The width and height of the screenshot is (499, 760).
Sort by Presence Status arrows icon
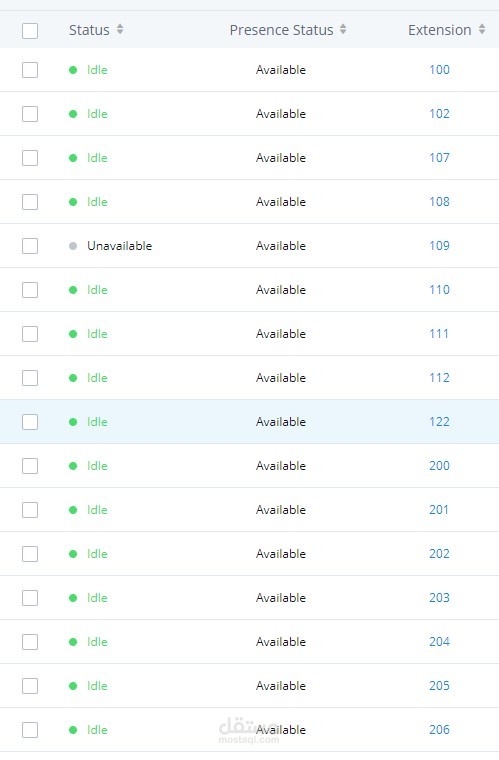coord(343,30)
